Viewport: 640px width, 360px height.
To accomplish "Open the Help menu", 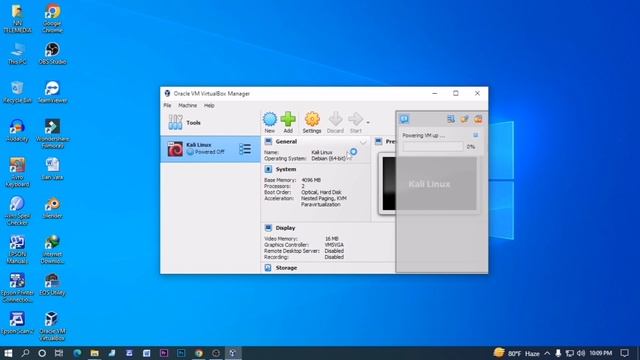I will (x=209, y=105).
